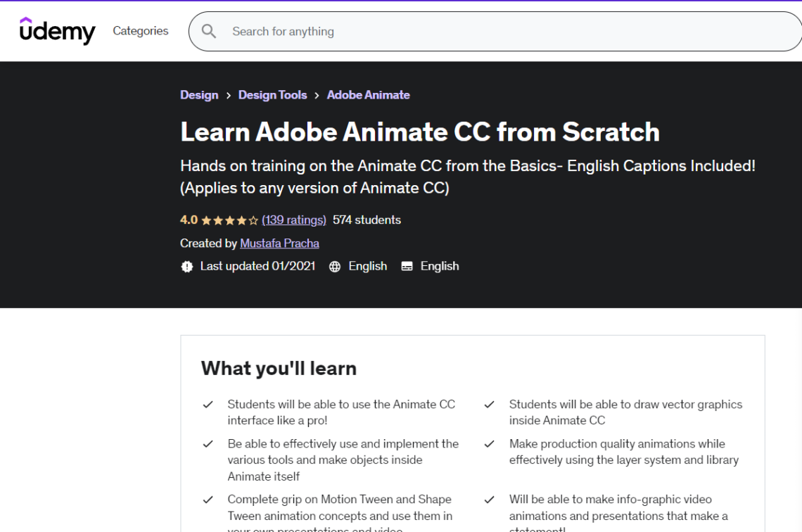The image size is (802, 532).
Task: Click checkmark beside "info-graphic video animations" point
Action: click(x=489, y=500)
